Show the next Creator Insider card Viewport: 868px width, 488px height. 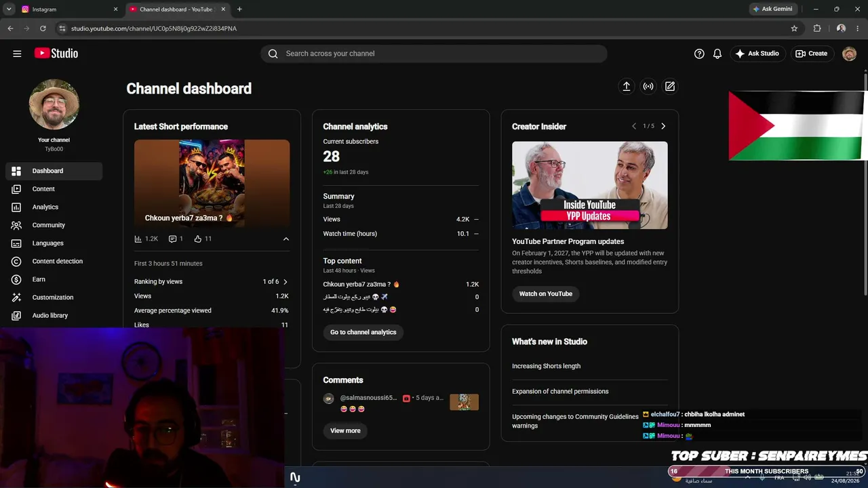[x=663, y=126]
